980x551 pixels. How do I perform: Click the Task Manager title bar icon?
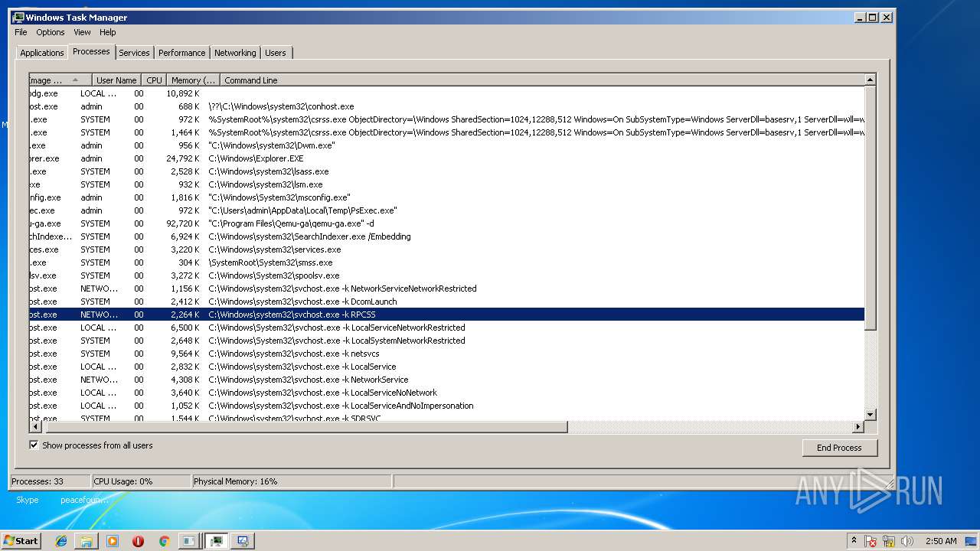(18, 17)
